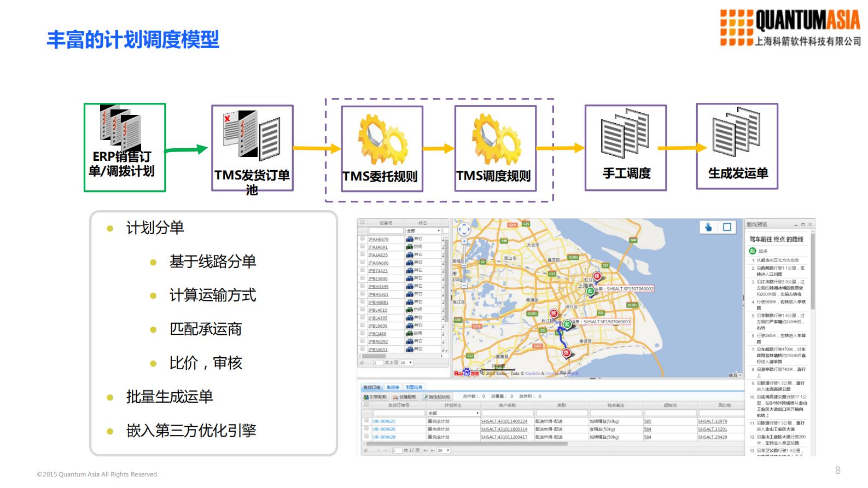Image resolution: width=868 pixels, height=488 pixels.
Task: Switch to the 发运单 tab
Action: click(x=393, y=387)
